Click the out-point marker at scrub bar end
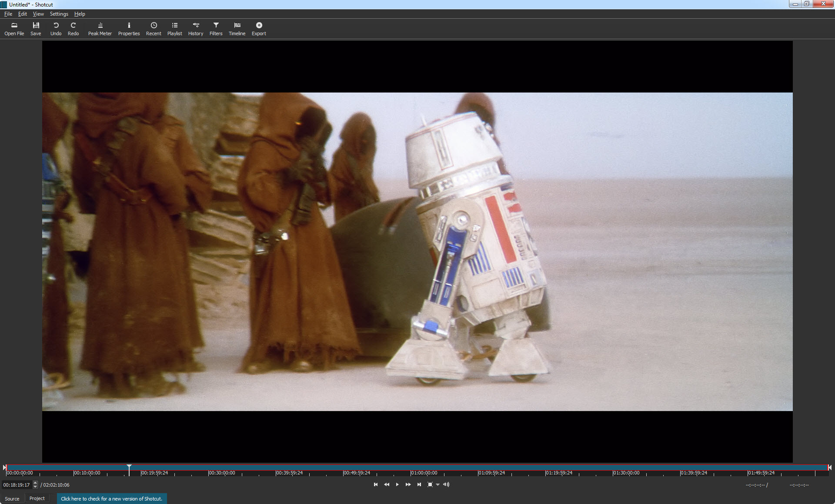Screen dimensions: 835x504 click(830, 468)
